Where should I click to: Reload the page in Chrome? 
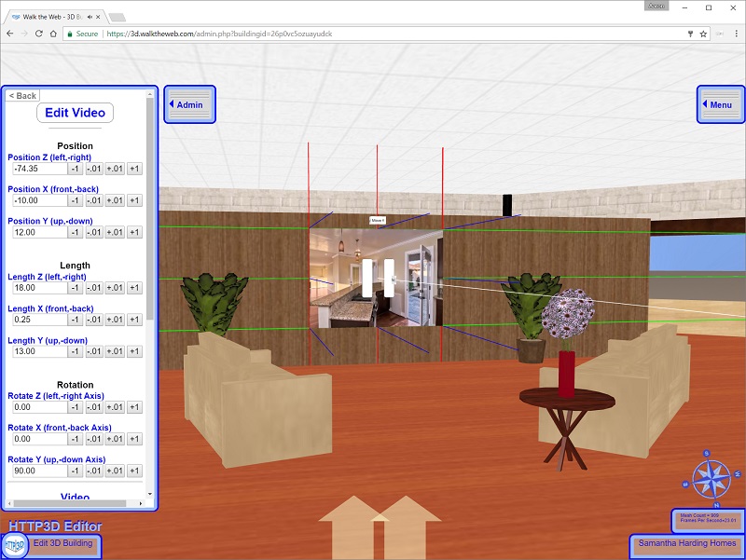coord(39,34)
